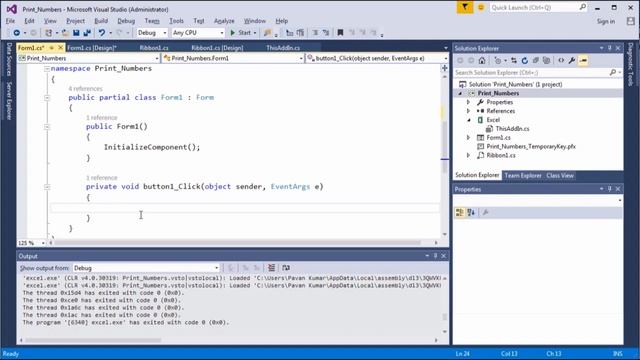Viewport: 640px width, 360px height.
Task: Collapse the Excel folder node
Action: [469, 120]
